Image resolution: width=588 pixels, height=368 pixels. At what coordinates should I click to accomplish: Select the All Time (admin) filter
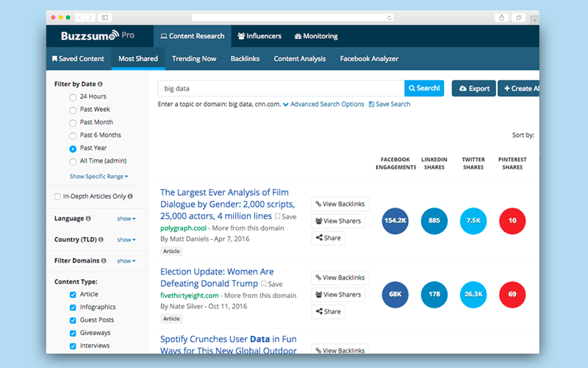click(73, 162)
